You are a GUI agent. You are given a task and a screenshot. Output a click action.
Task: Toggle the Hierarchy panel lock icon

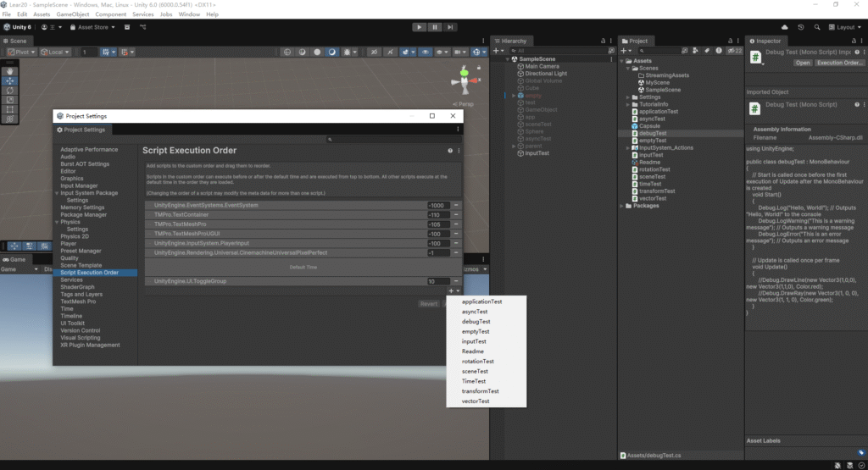pyautogui.click(x=603, y=41)
